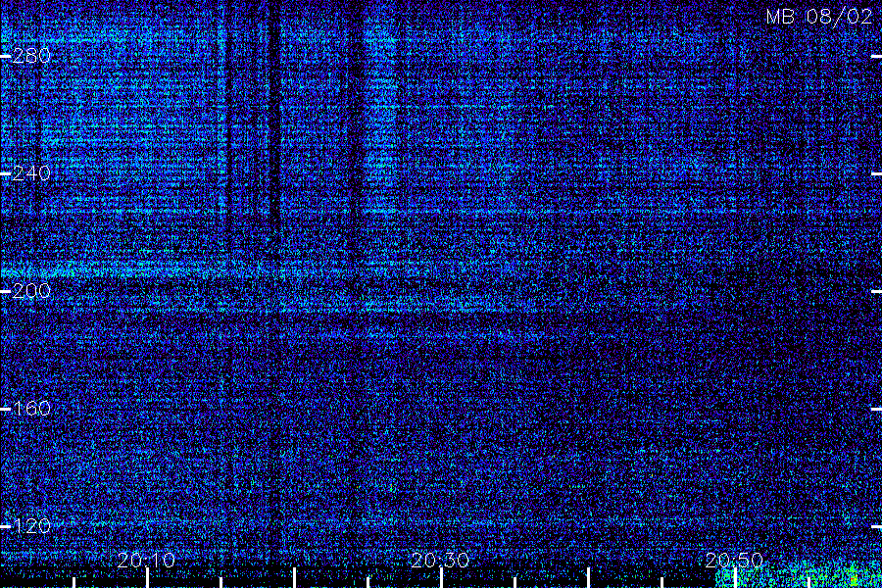Viewport: 882px width, 588px height.
Task: Click the MB 08/02 date label
Action: coord(819,17)
